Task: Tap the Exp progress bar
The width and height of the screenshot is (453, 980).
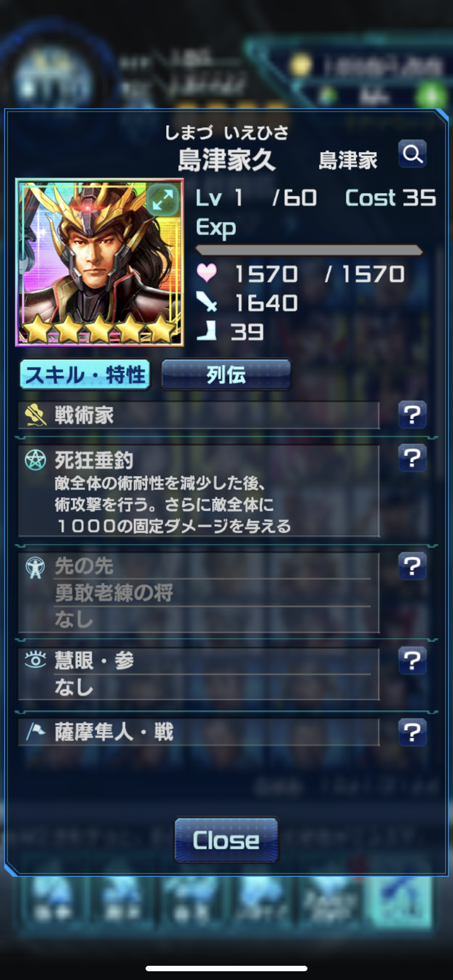Action: pos(309,250)
